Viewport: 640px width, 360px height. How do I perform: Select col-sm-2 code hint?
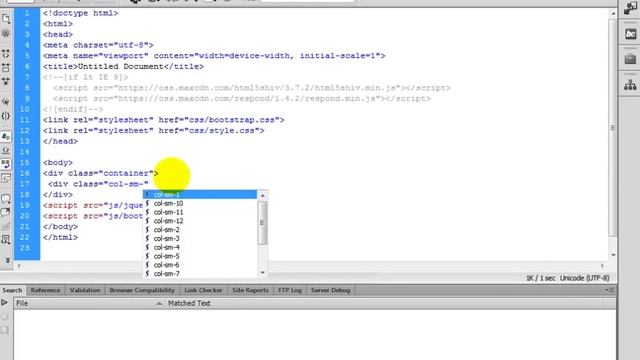(200, 230)
